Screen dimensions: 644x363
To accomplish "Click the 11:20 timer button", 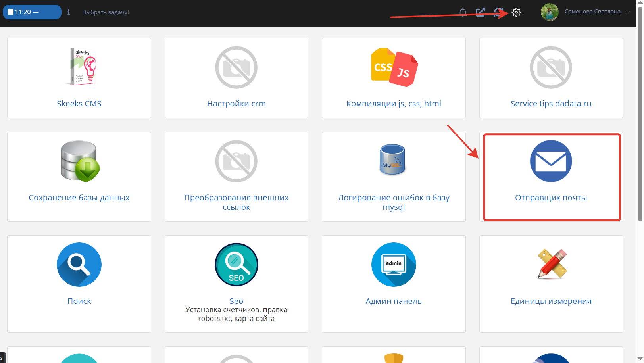I will pos(32,12).
